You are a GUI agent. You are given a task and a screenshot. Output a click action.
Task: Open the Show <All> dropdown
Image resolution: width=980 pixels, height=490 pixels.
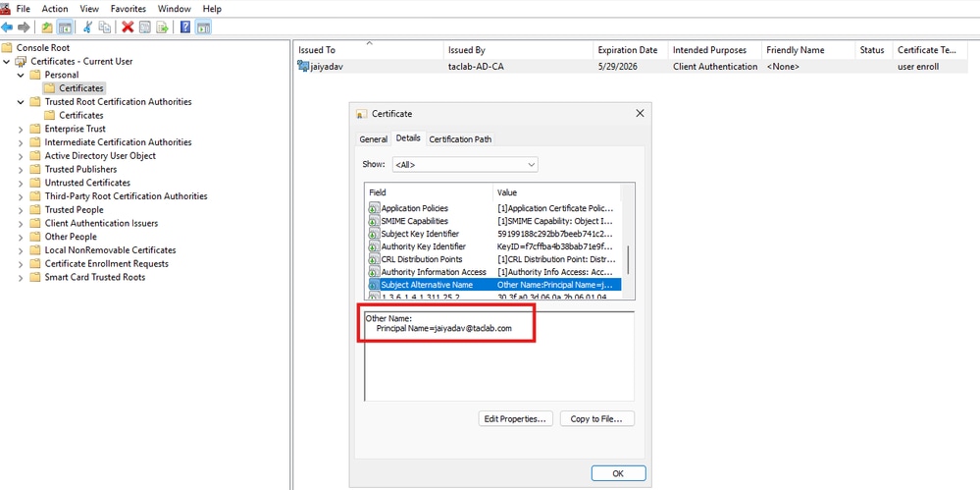(x=465, y=165)
